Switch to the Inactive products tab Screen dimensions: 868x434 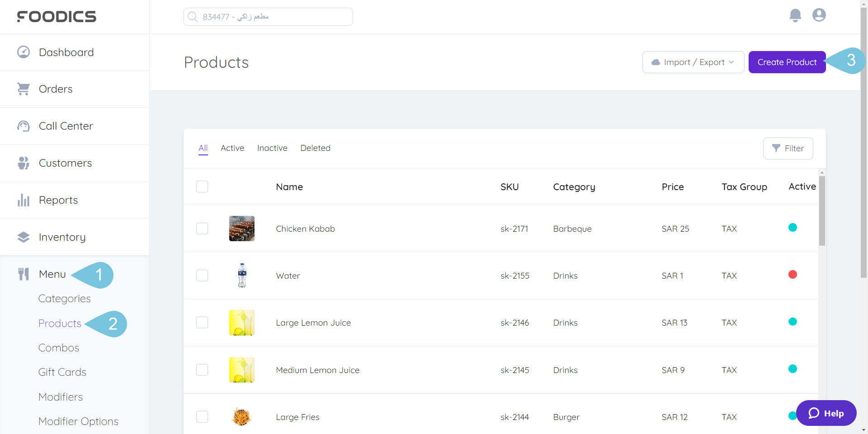click(x=272, y=148)
